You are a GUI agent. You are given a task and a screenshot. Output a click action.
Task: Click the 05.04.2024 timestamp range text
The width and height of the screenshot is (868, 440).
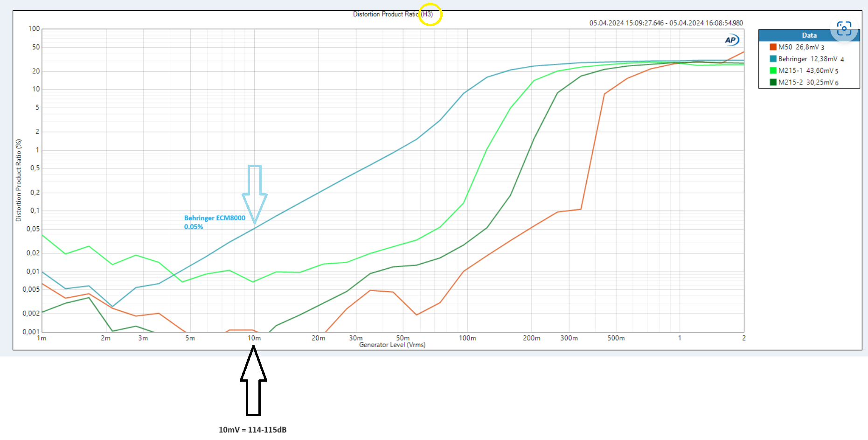point(666,23)
